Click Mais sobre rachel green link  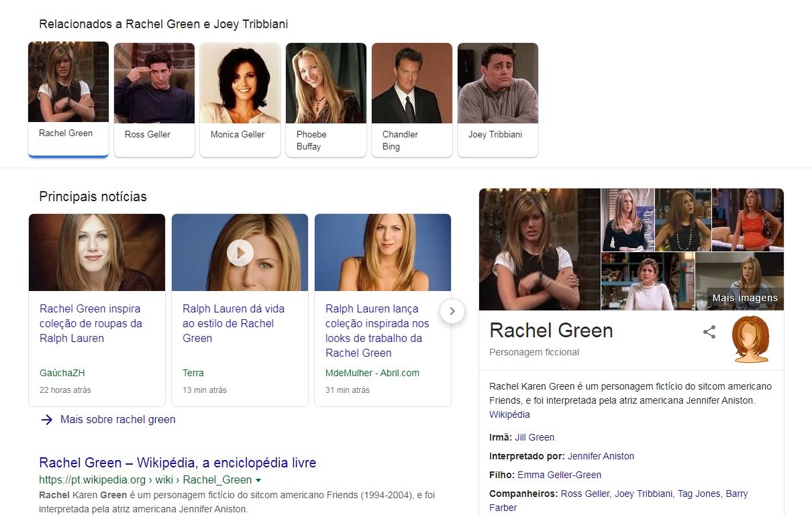(118, 420)
